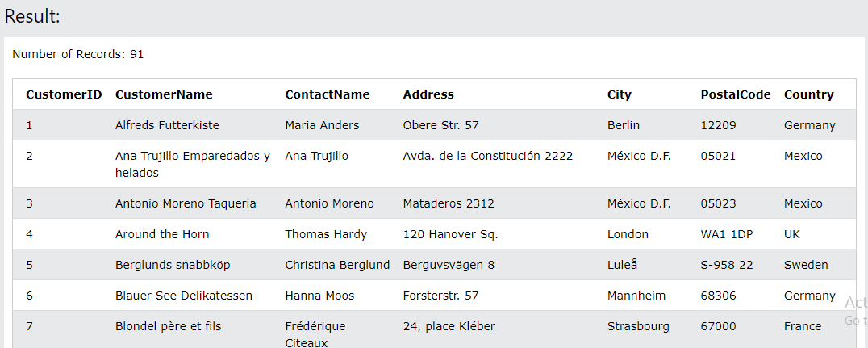Click the Alfreds Futterkiste customer name cell
The width and height of the screenshot is (868, 348).
click(x=167, y=125)
